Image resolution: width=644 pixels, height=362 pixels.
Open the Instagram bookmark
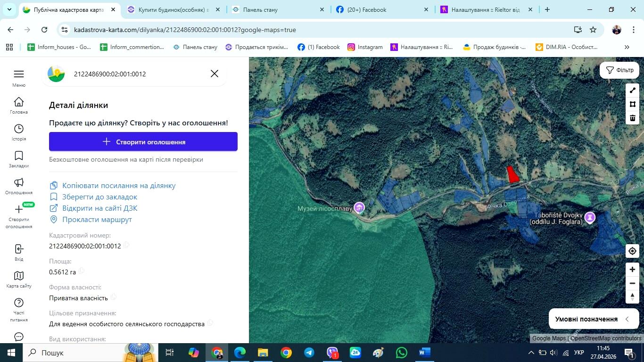[365, 47]
